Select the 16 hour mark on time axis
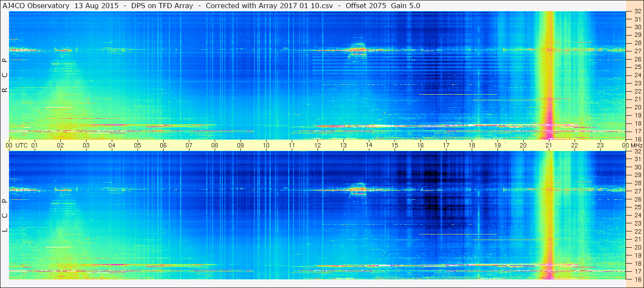This screenshot has height=288, width=644. (420, 145)
